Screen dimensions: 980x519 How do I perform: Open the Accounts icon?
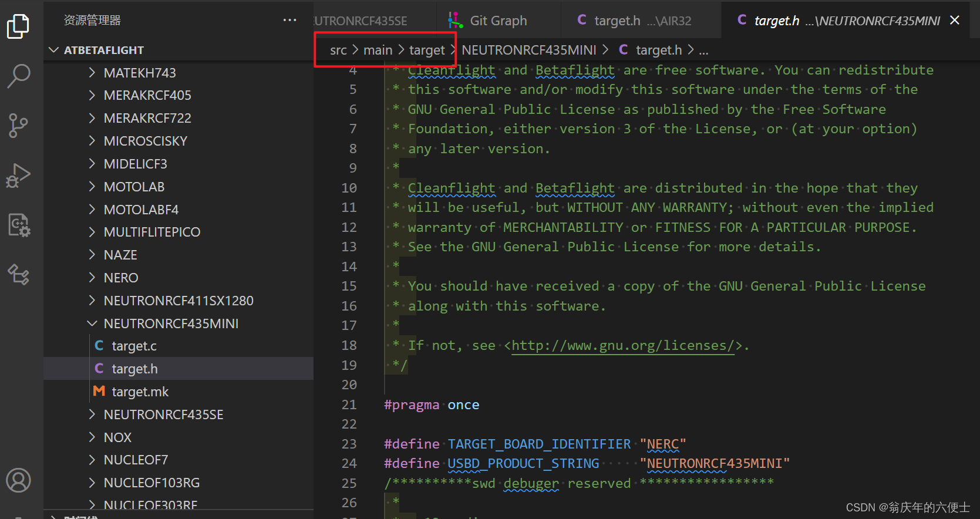[x=18, y=480]
